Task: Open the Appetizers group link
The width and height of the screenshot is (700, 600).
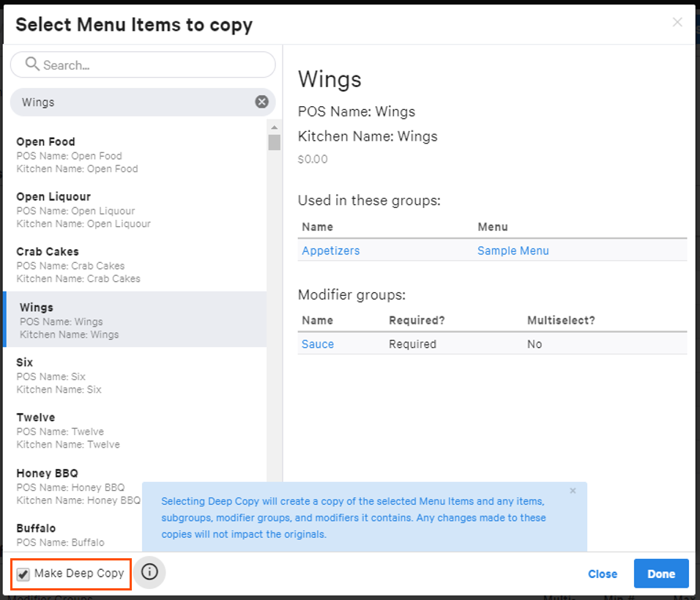Action: click(x=331, y=250)
